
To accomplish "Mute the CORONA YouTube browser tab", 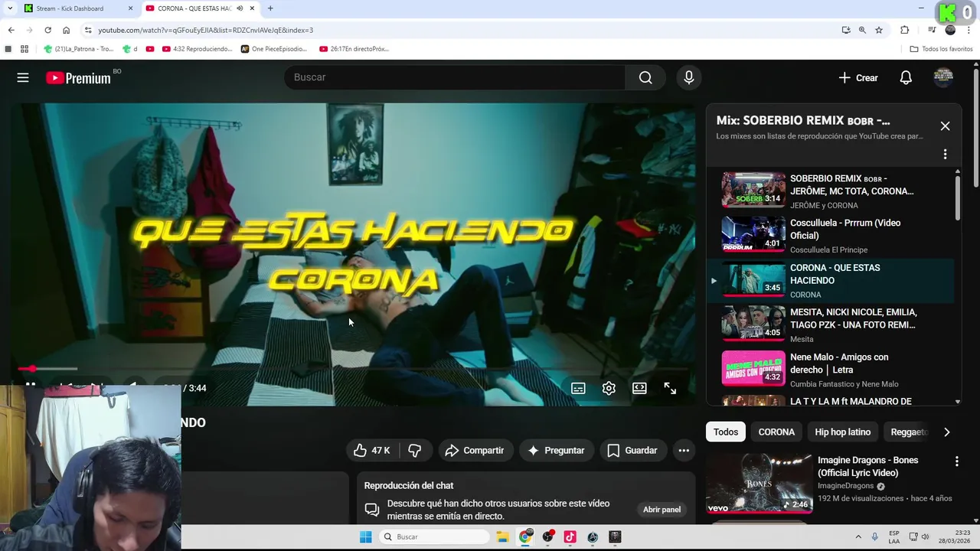I will [x=240, y=8].
